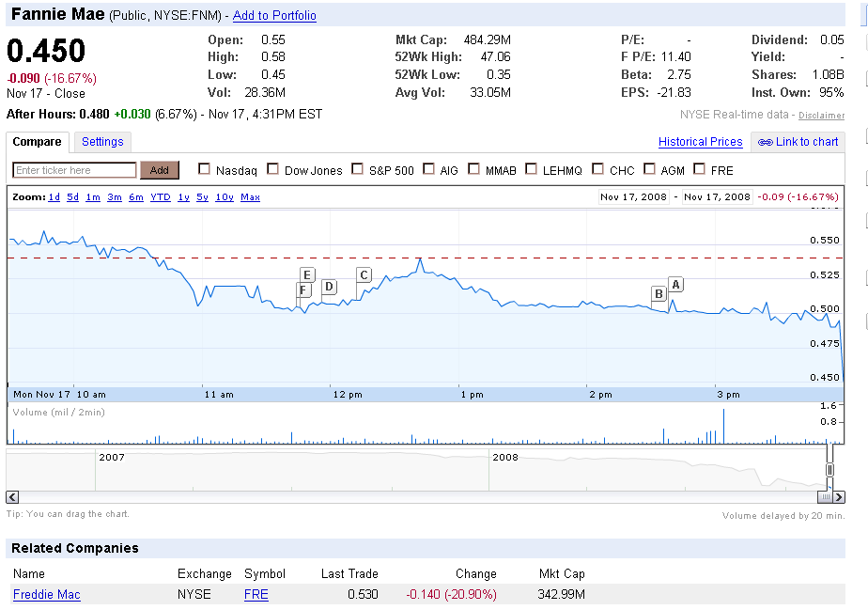This screenshot has width=868, height=610.
Task: Enable the Nasdaq comparison checkbox
Action: click(204, 169)
